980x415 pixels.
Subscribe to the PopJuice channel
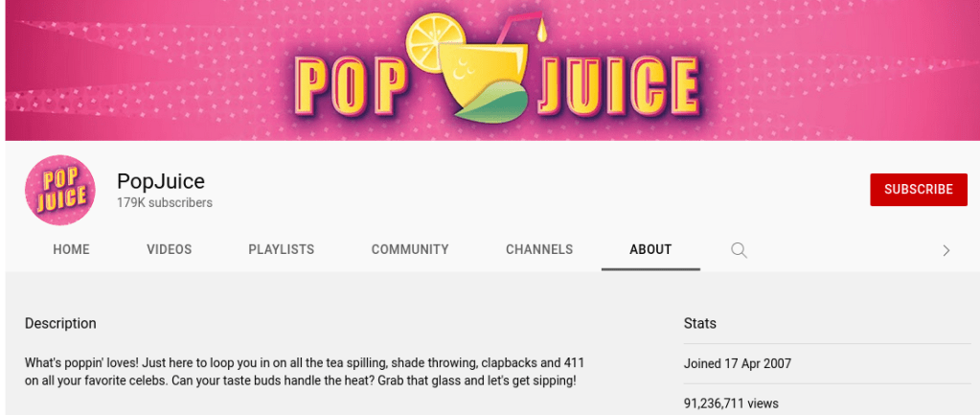(918, 190)
